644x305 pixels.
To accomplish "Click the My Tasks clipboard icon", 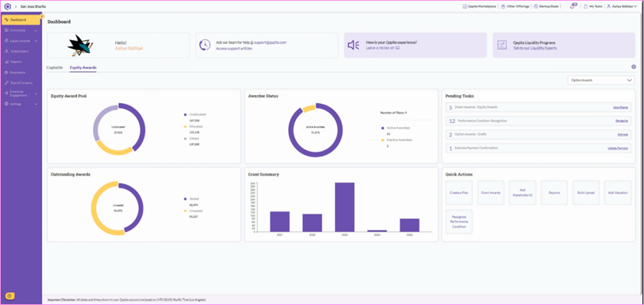I will 586,7.
